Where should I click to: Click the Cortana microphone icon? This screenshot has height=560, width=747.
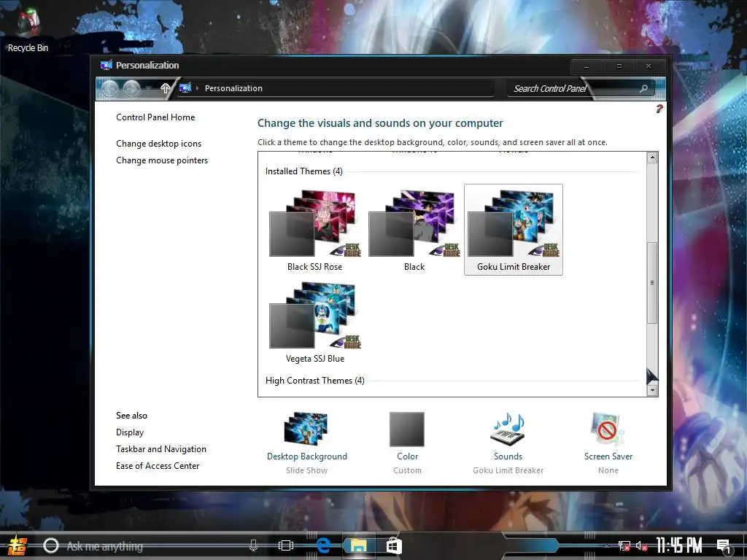coord(253,545)
